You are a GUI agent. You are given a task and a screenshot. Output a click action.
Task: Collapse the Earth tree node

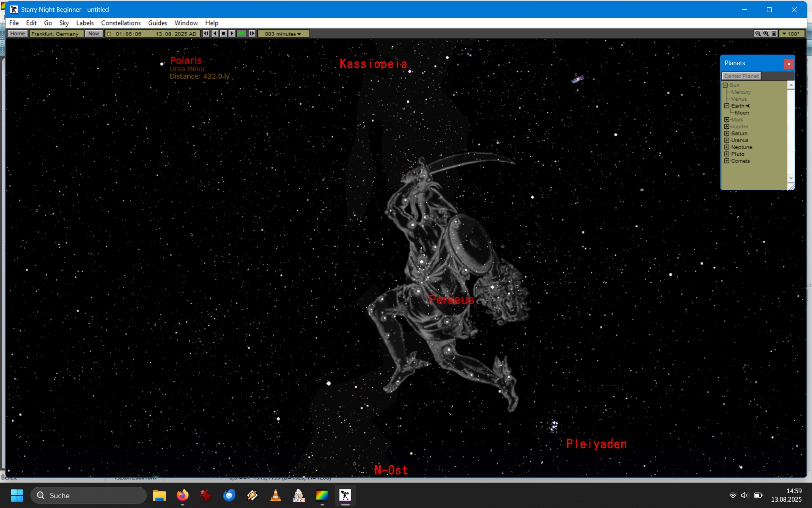(727, 106)
